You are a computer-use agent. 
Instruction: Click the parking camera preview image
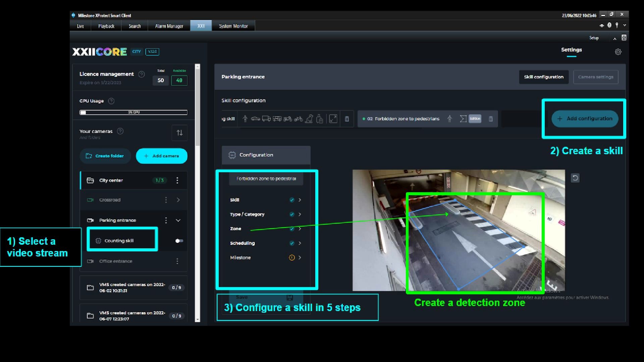459,230
